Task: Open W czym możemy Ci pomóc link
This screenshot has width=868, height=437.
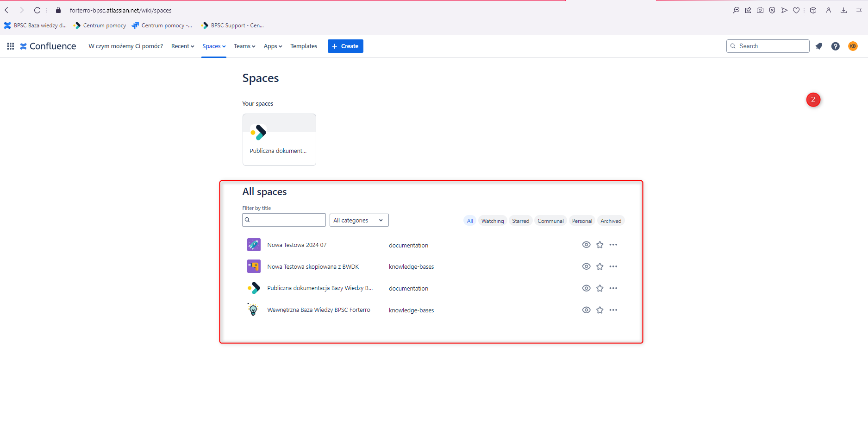Action: [x=126, y=46]
